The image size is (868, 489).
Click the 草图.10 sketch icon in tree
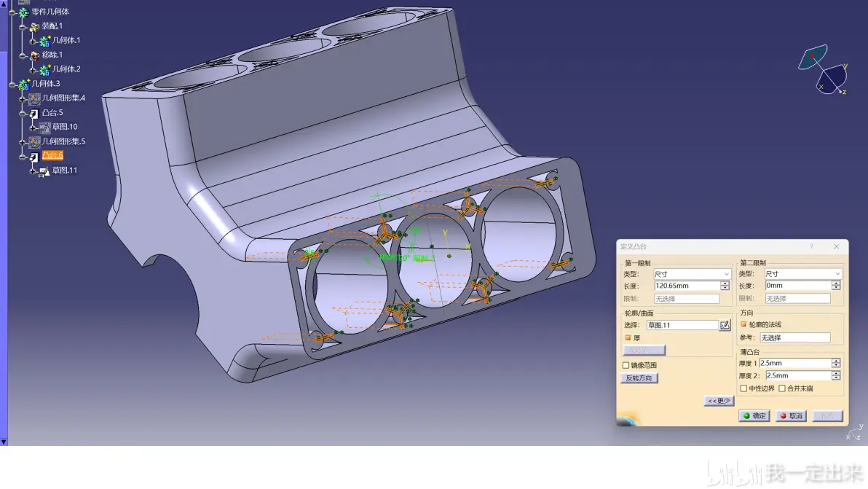tap(45, 128)
